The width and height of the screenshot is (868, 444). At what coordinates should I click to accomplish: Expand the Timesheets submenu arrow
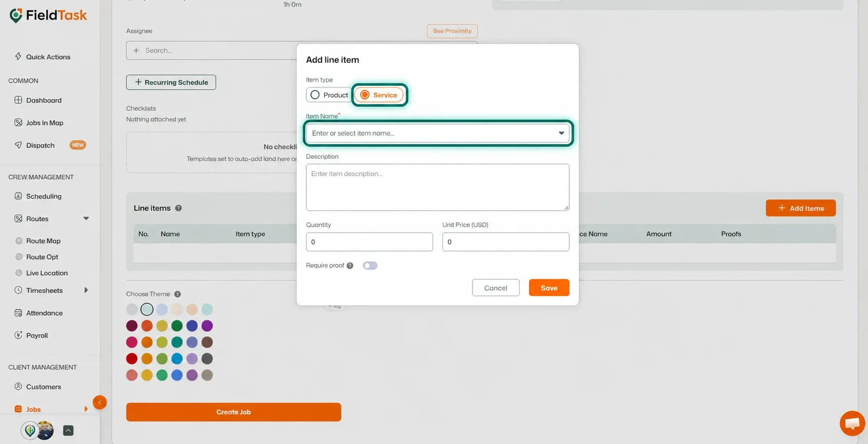tap(86, 290)
